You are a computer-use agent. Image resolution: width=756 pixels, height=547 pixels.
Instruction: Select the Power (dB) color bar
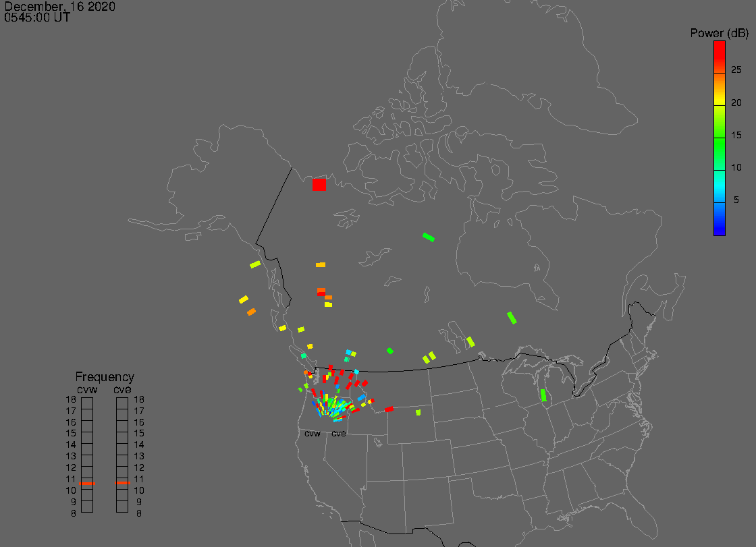[x=720, y=138]
